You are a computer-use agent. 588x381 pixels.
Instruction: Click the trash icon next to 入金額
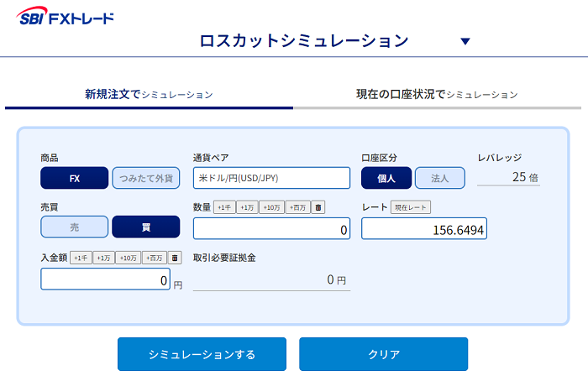[x=175, y=258]
